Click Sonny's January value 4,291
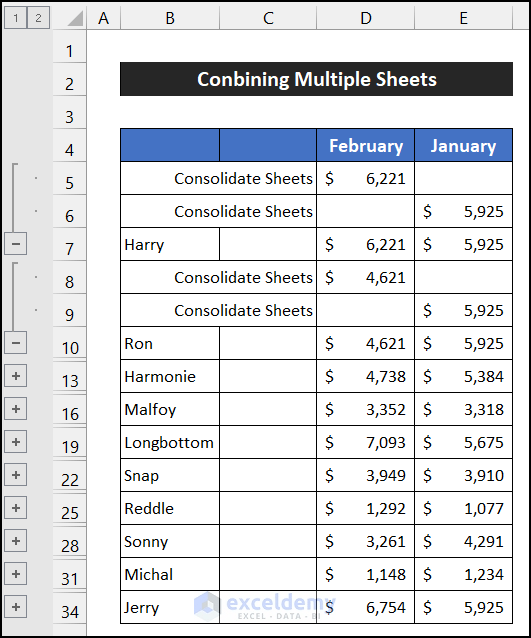The height and width of the screenshot is (638, 531). [x=463, y=541]
